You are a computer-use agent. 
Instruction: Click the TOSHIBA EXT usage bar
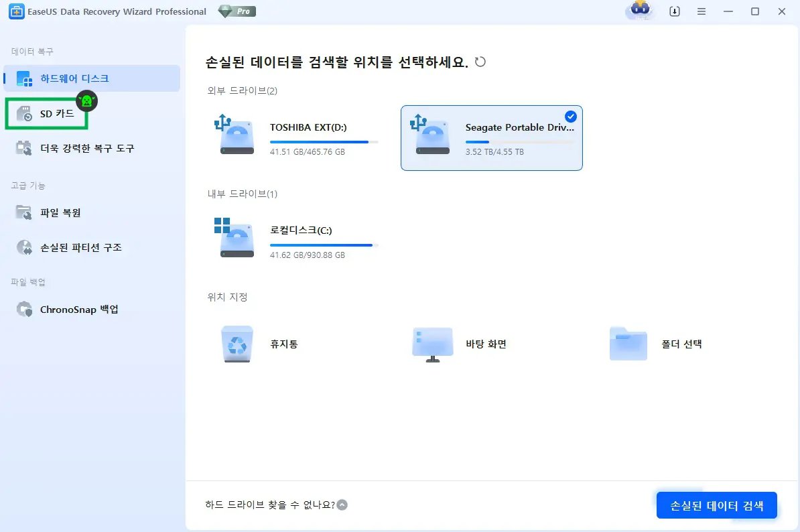tap(324, 142)
